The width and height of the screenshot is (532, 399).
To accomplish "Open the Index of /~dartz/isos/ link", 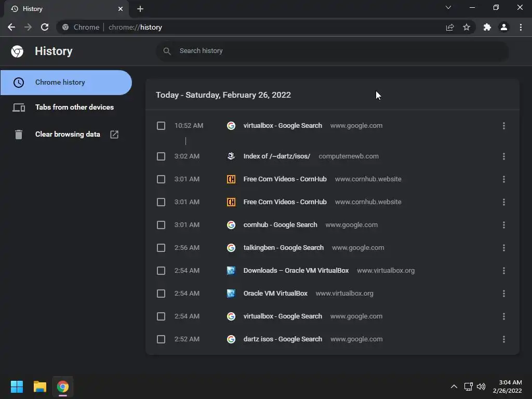I will click(x=277, y=156).
